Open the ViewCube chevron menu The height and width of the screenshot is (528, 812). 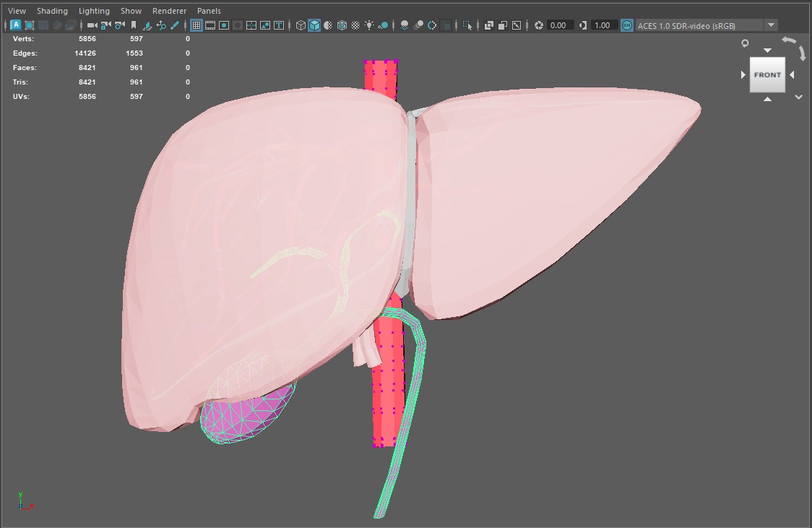(798, 97)
